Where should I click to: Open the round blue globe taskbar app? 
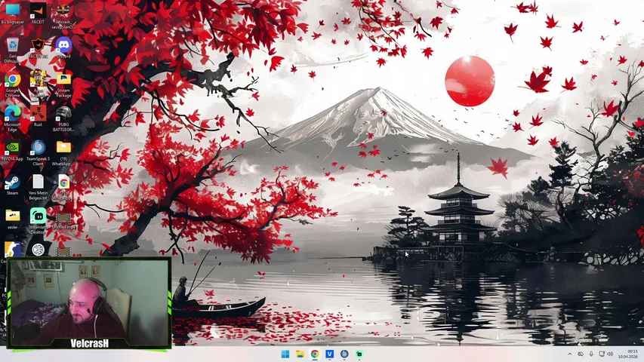click(x=344, y=354)
